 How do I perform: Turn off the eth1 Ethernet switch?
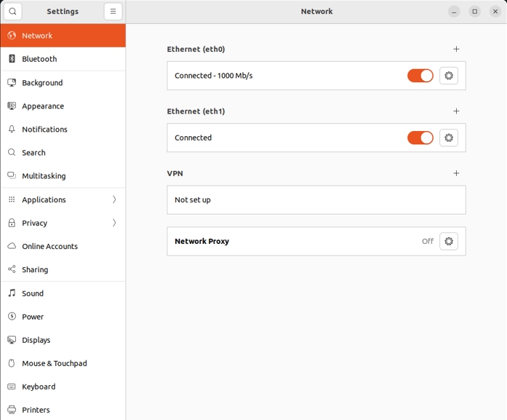point(420,138)
